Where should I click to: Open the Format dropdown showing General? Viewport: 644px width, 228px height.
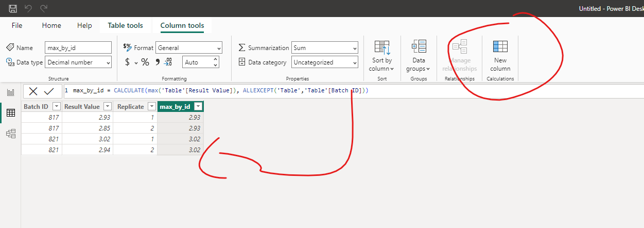[189, 47]
